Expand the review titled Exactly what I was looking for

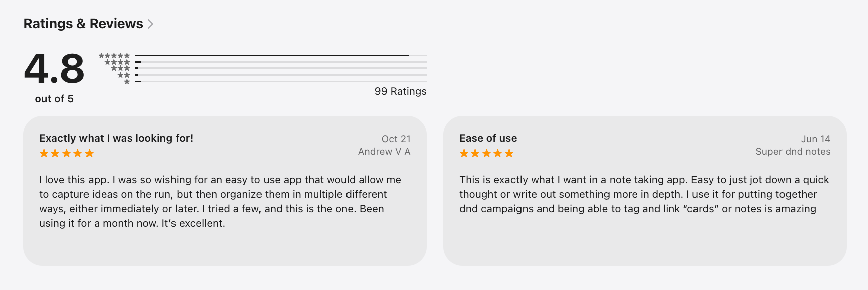coord(116,138)
